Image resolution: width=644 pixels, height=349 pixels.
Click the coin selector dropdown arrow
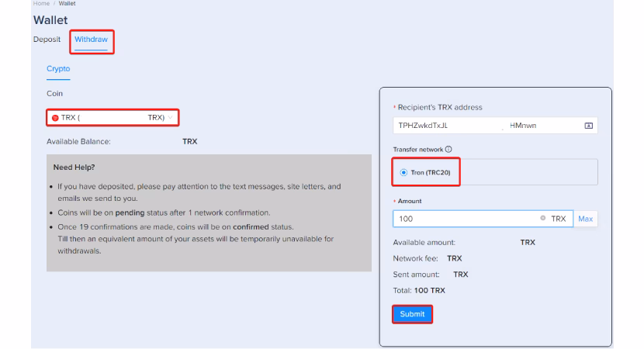[x=171, y=118]
